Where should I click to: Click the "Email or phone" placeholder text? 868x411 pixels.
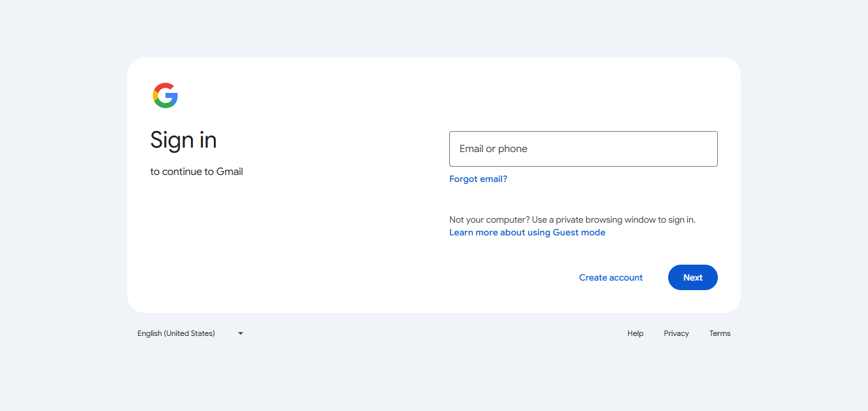pos(493,149)
